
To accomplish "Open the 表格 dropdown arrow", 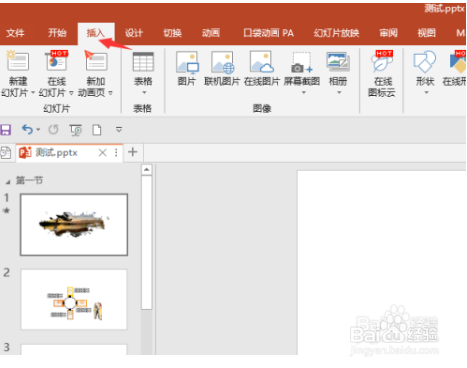I will (144, 93).
